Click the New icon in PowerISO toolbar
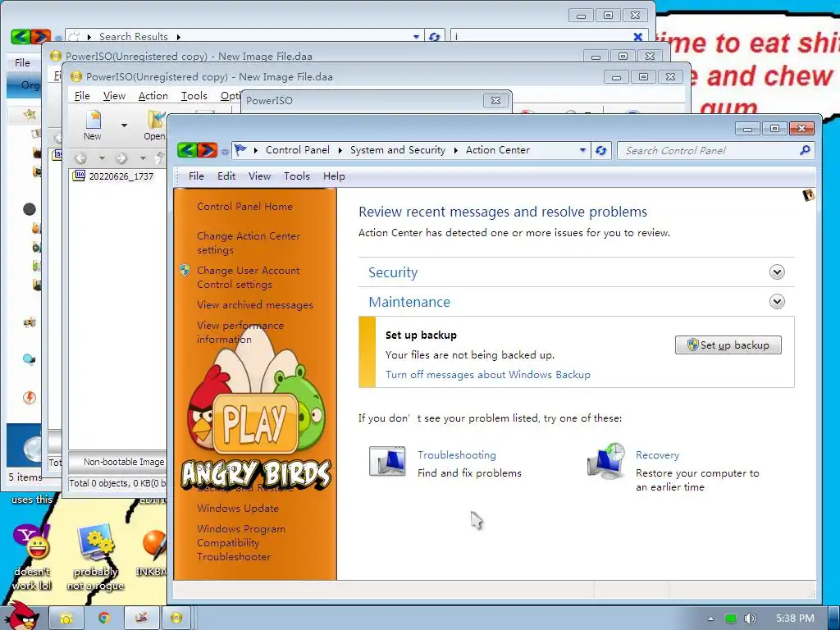Screen dimensions: 840x630 pyautogui.click(x=93, y=125)
